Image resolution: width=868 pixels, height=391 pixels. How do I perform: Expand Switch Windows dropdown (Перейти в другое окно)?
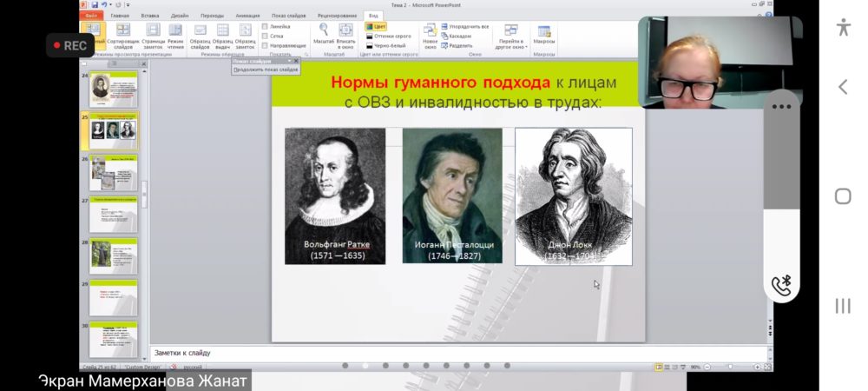(x=511, y=36)
